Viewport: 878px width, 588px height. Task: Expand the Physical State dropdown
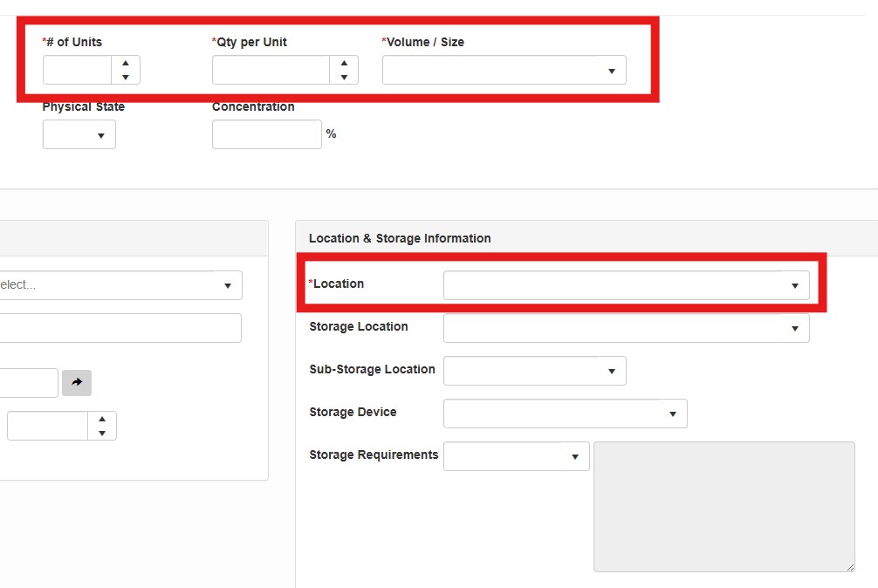coord(79,135)
